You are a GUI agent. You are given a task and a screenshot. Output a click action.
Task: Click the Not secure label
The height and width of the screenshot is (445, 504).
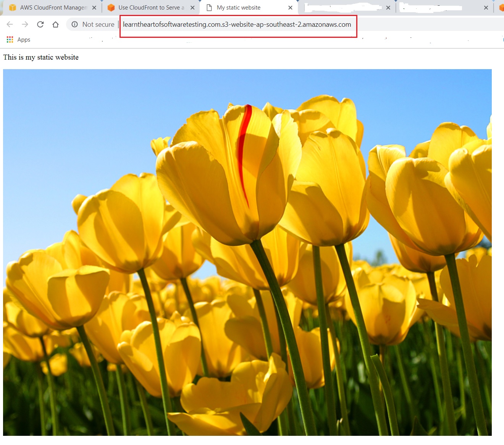98,24
